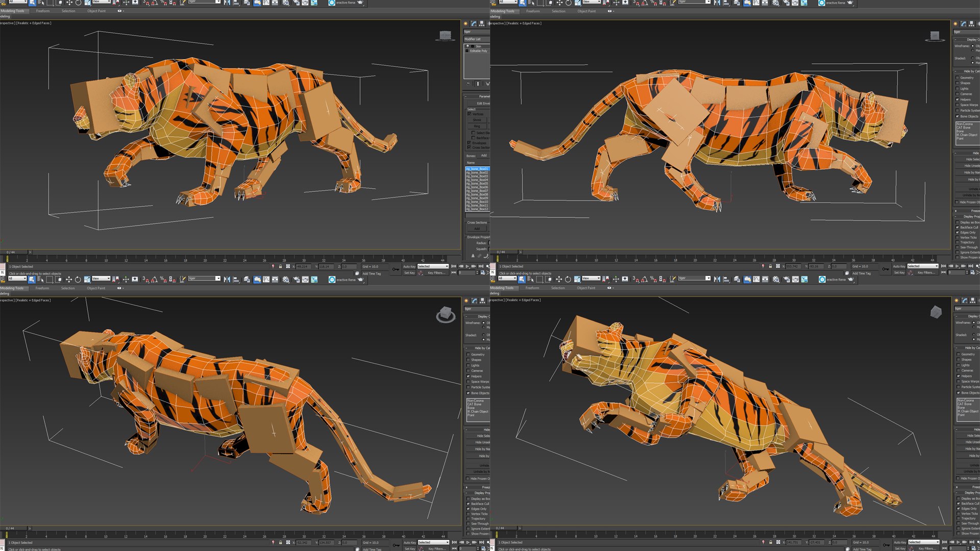Open Object Paint ribbon tab in the bottom-left window
This screenshot has width=980, height=551.
click(96, 288)
